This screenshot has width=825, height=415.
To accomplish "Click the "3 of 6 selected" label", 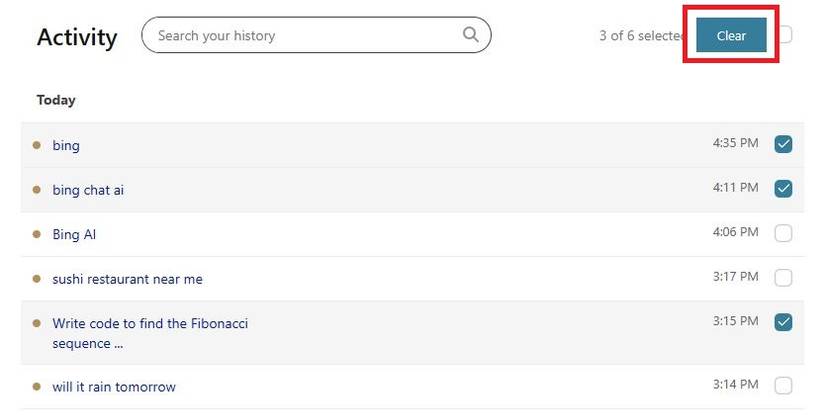I will pyautogui.click(x=640, y=36).
